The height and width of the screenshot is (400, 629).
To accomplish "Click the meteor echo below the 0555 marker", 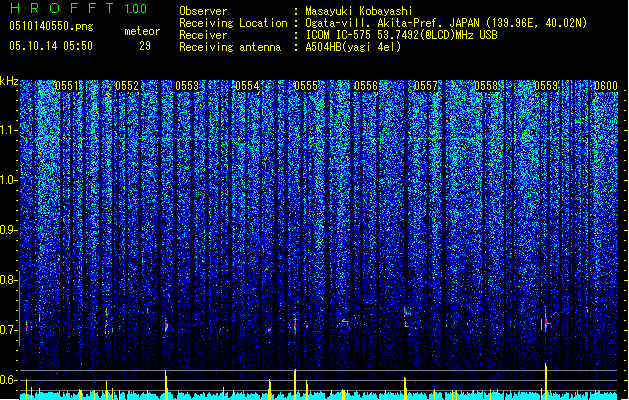I will pyautogui.click(x=295, y=325).
